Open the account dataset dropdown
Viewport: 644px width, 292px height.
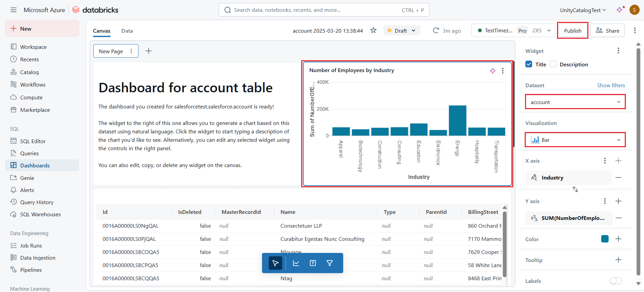point(575,102)
